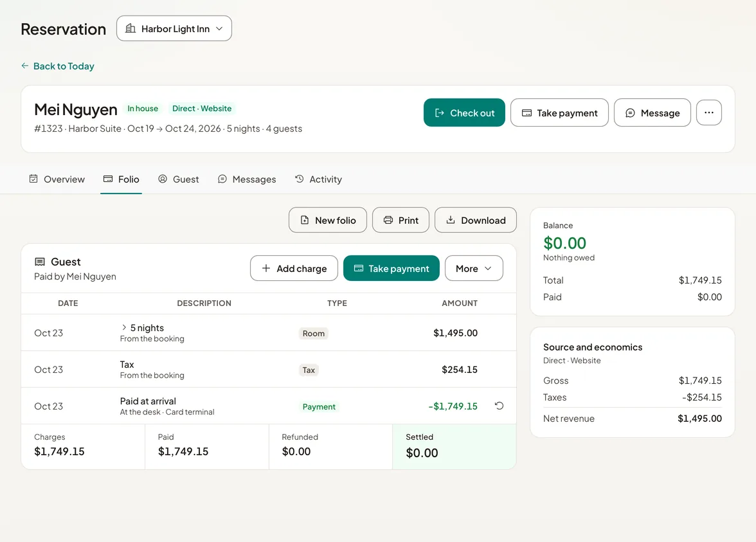The height and width of the screenshot is (542, 756).
Task: Click the Tax type tag
Action: point(309,370)
